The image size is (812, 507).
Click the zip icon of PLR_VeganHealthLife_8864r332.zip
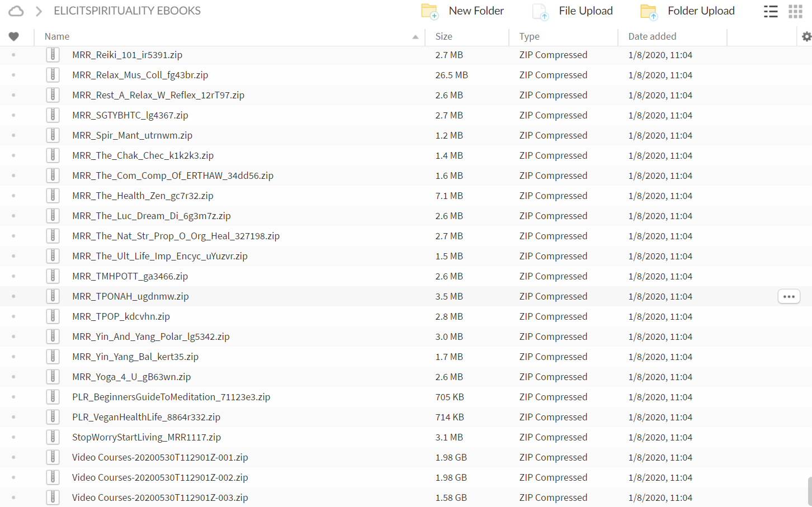coord(53,417)
